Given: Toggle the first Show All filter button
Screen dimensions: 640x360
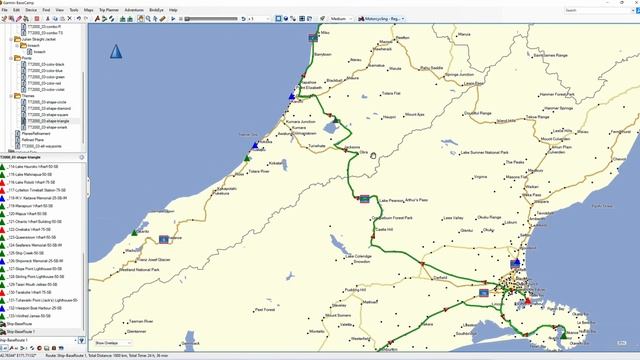Looking at the screenshot, I should (x=4, y=348).
